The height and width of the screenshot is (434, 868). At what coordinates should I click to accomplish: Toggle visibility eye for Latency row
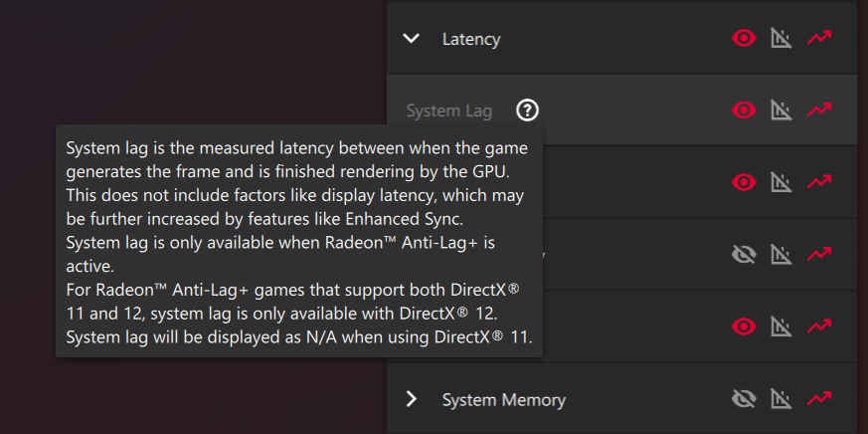(744, 38)
